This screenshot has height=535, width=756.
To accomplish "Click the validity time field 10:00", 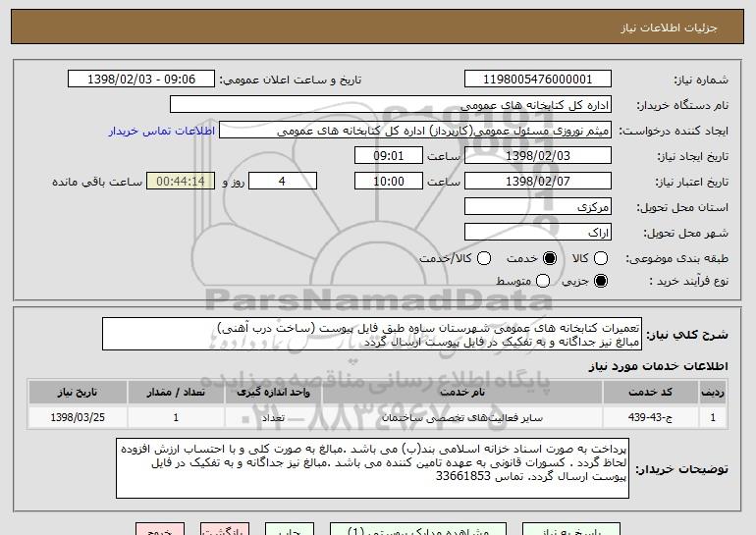I will tap(389, 182).
